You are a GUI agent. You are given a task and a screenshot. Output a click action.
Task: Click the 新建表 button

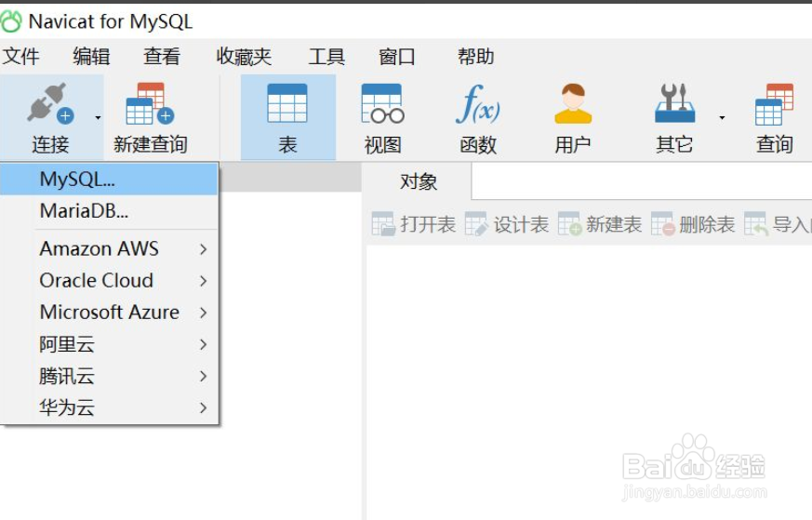(x=599, y=224)
